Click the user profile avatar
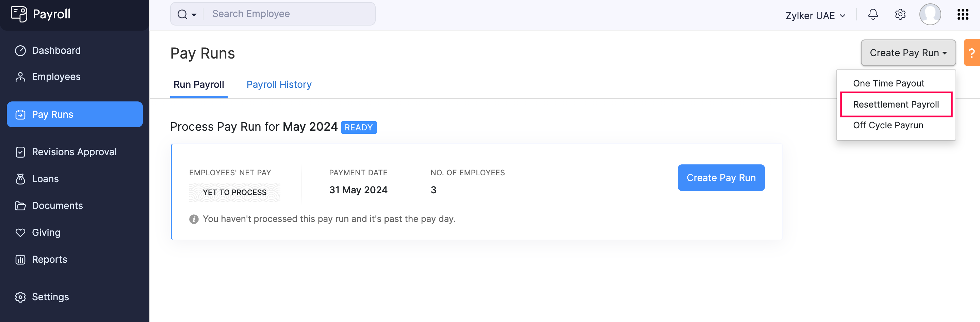 coord(930,14)
